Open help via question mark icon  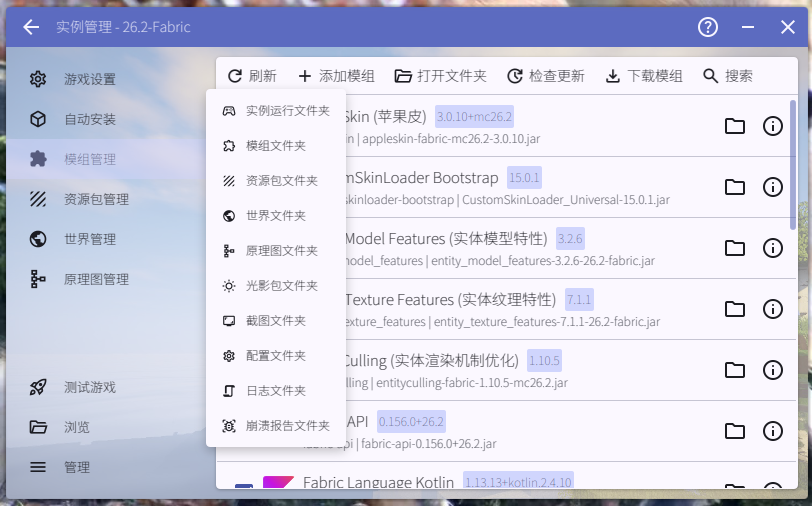click(x=707, y=27)
